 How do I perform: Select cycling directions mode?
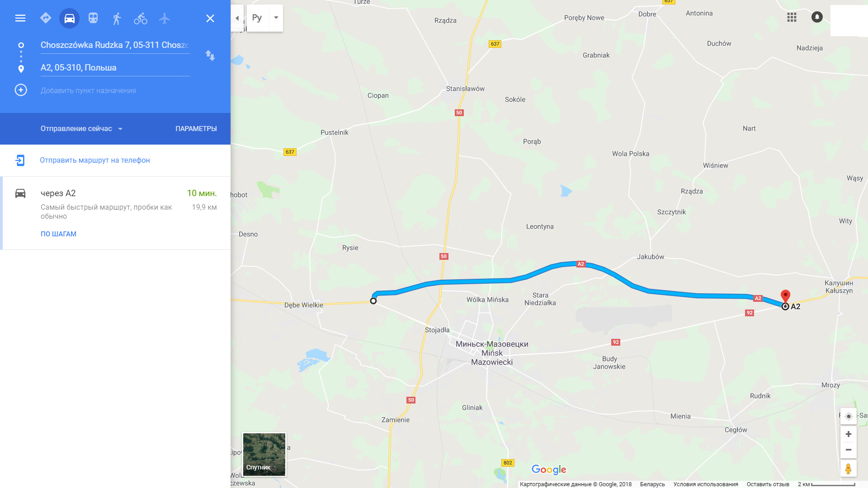(x=141, y=19)
